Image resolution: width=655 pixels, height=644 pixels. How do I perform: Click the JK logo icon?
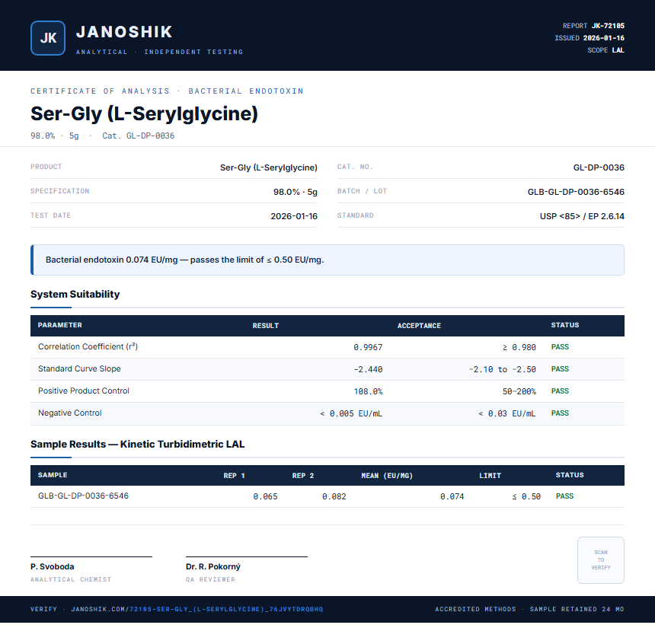tap(48, 38)
